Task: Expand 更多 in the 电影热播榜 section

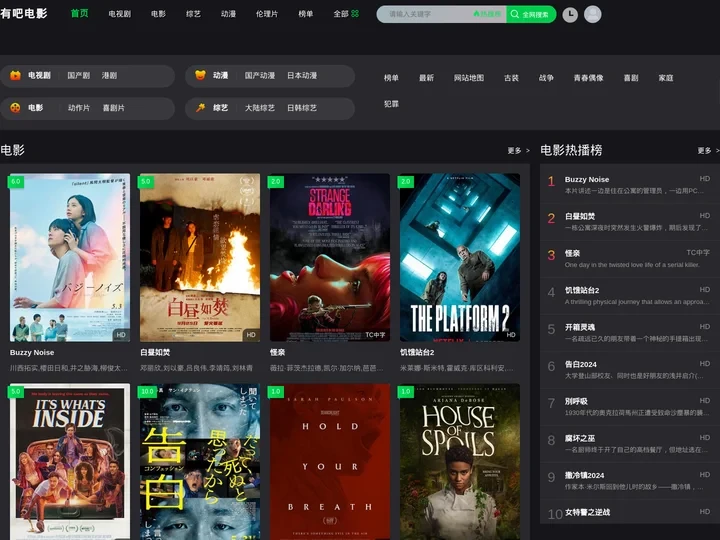Action: pyautogui.click(x=709, y=151)
